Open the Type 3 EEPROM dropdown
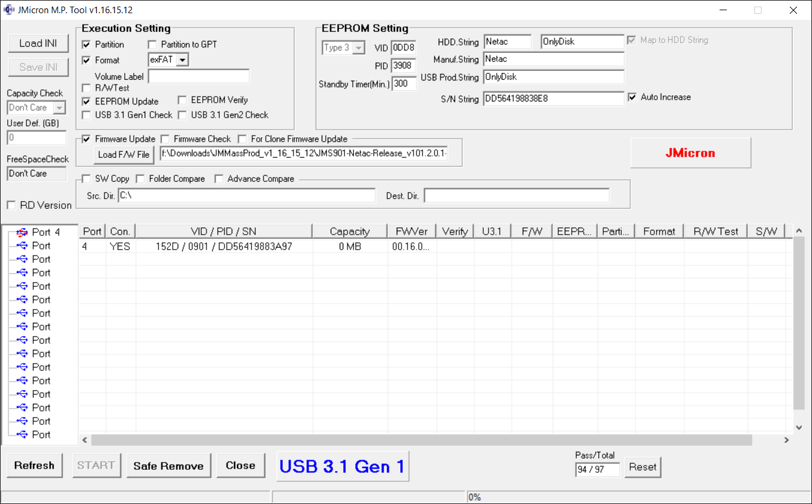The width and height of the screenshot is (812, 504). tap(359, 48)
